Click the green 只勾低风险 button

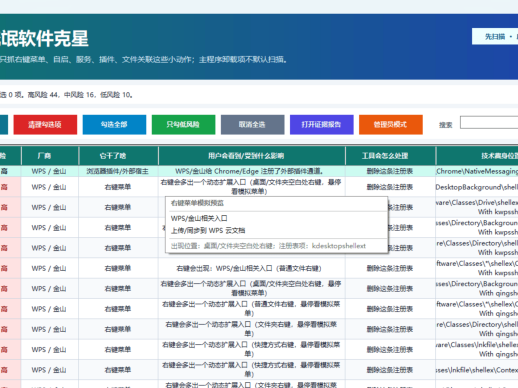click(183, 125)
